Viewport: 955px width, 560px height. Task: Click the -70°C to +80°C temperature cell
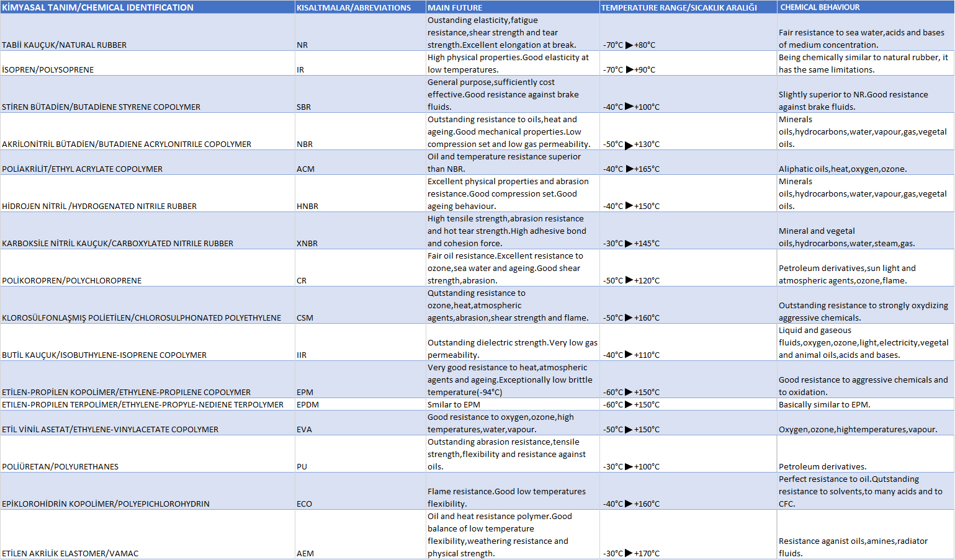(688, 32)
